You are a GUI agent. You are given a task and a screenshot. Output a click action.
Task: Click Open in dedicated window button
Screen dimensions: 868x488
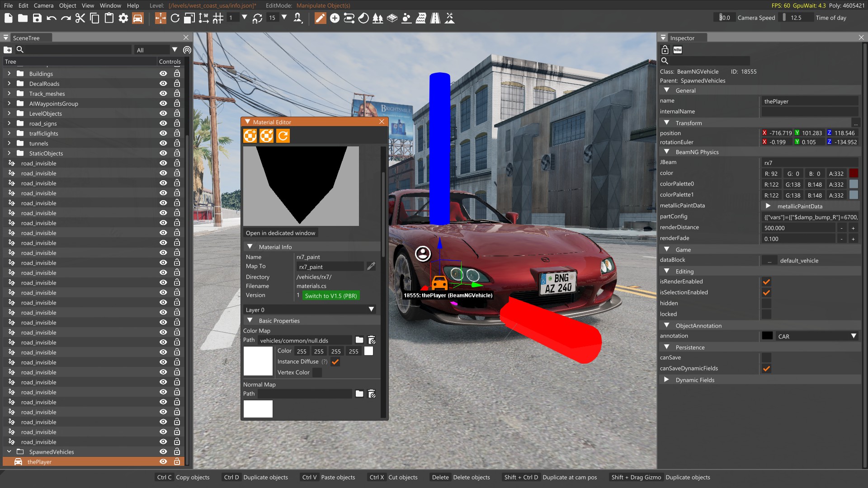pos(280,233)
